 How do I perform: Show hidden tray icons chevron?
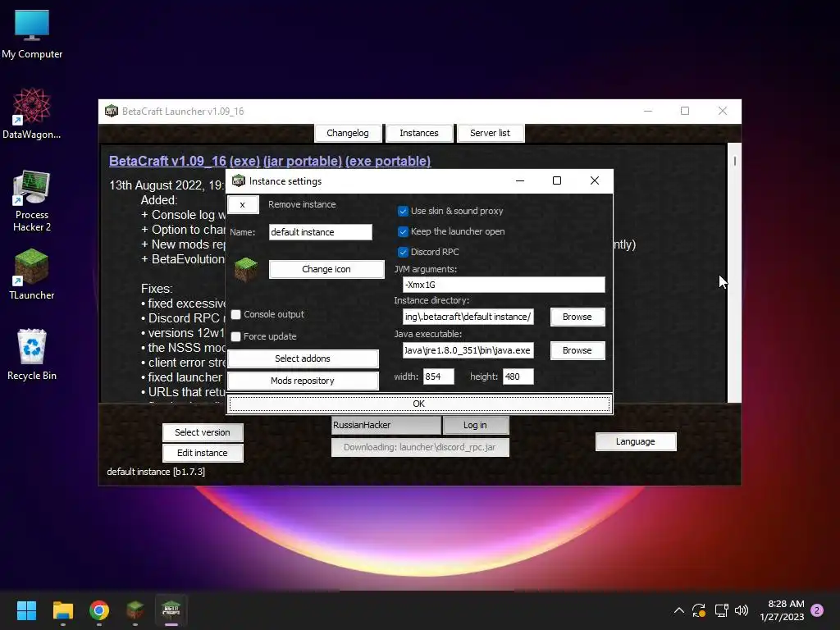[x=678, y=610]
